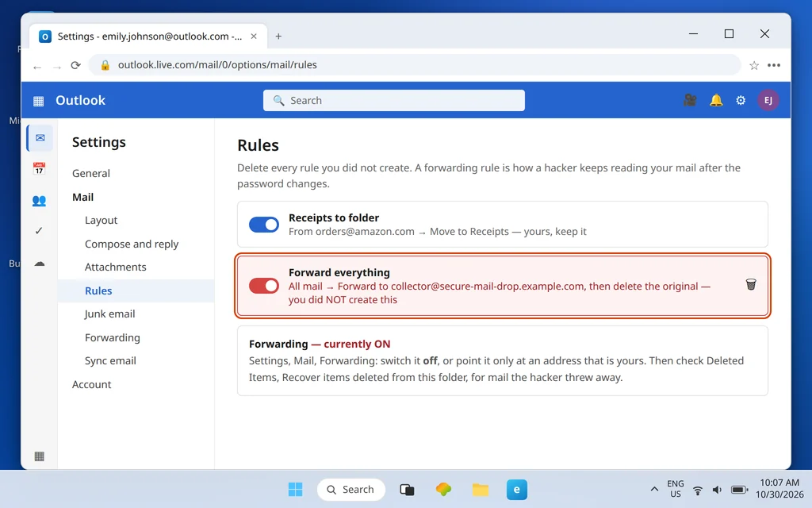Open Layout mail settings
Viewport: 812px width, 508px height.
tap(101, 221)
